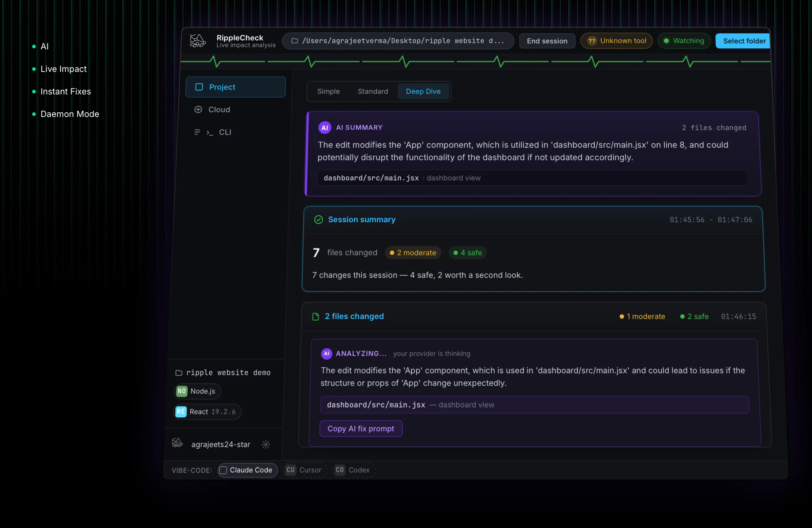Viewport: 812px width, 528px height.
Task: Click the green dot in Watching pill
Action: click(x=666, y=41)
